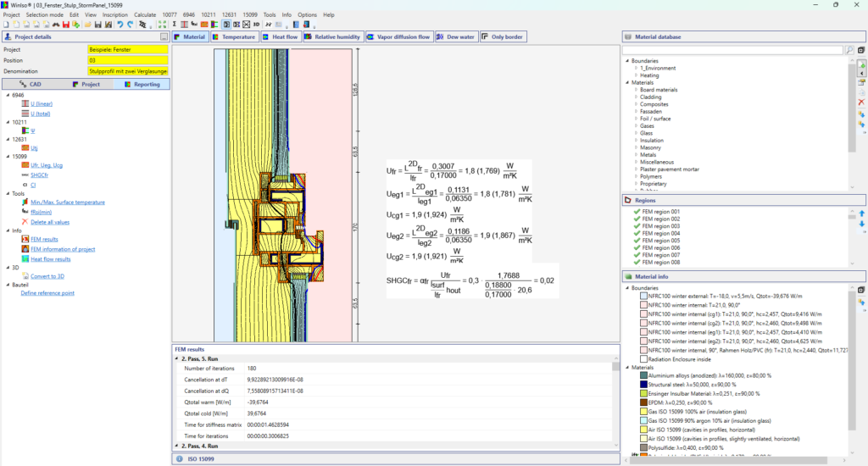The width and height of the screenshot is (868, 466).
Task: Toggle the check mark of FEM region 001
Action: click(x=637, y=212)
